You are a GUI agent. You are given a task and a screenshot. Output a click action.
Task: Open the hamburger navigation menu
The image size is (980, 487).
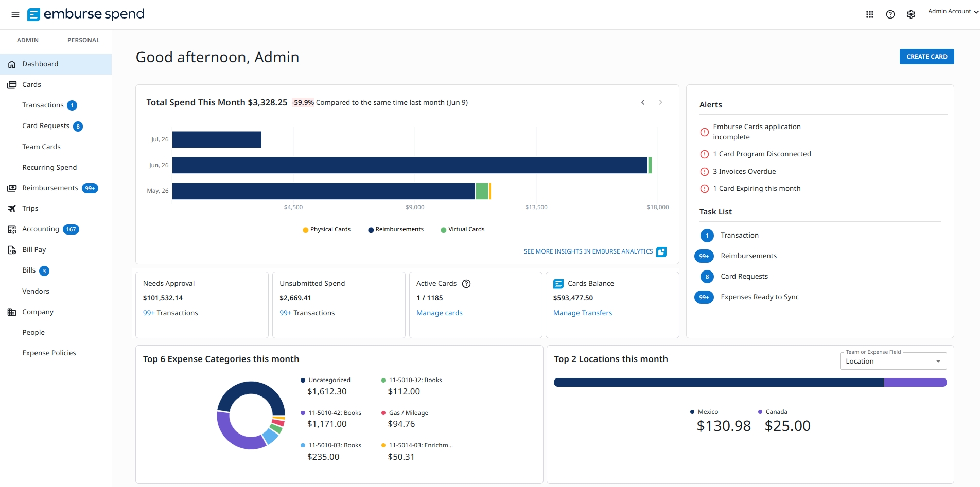click(x=15, y=14)
